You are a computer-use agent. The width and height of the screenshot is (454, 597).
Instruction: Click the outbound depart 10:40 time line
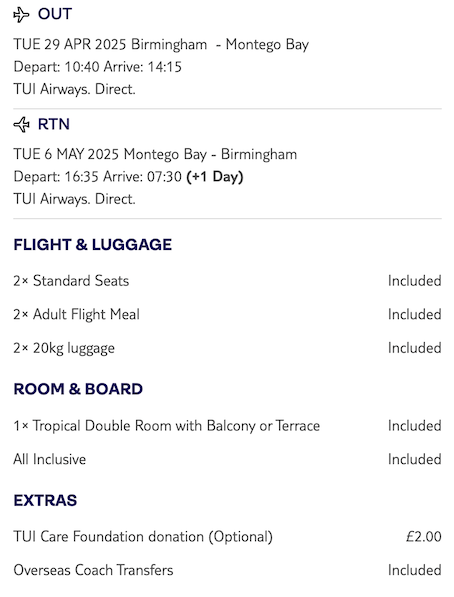tap(98, 67)
